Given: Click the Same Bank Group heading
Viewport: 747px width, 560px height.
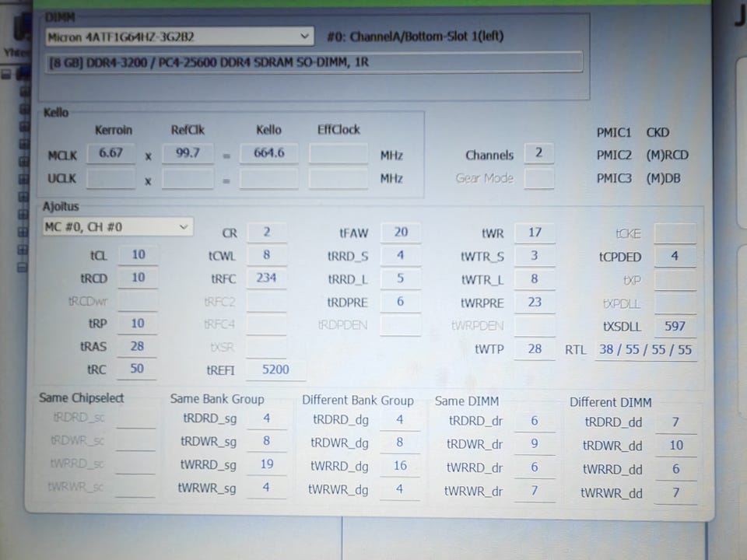Looking at the screenshot, I should coord(217,399).
